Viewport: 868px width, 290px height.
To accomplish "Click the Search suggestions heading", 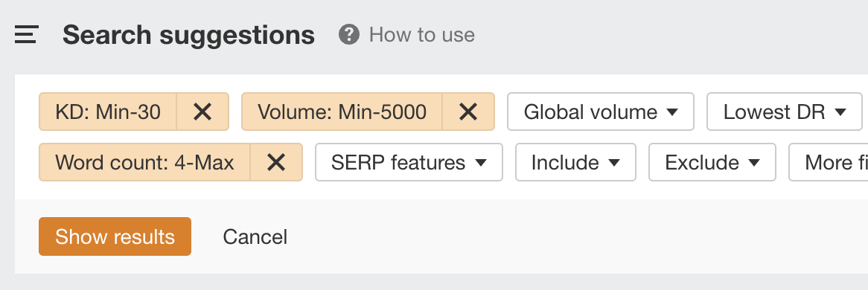I will click(189, 35).
